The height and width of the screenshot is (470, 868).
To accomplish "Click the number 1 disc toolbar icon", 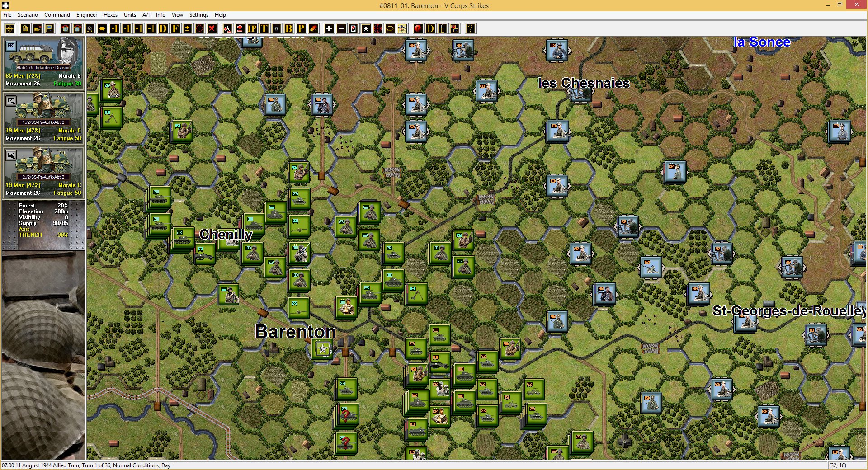I will tap(276, 28).
